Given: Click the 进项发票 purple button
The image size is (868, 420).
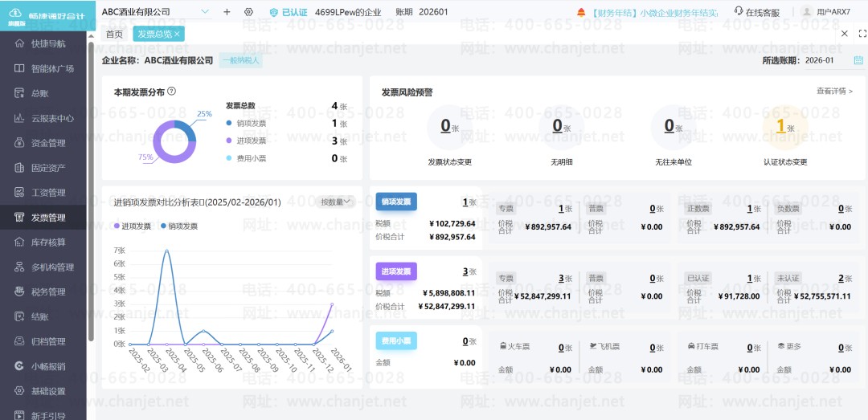Looking at the screenshot, I should click(395, 271).
